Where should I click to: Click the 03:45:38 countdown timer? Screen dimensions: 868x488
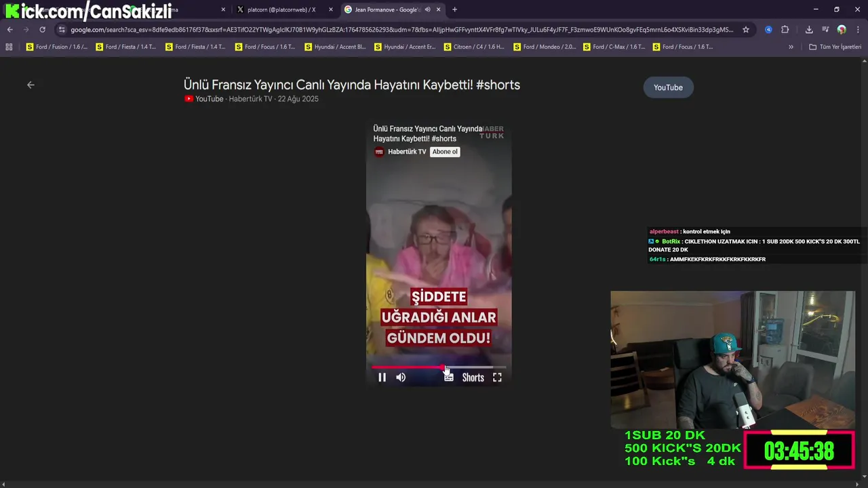coord(799,451)
